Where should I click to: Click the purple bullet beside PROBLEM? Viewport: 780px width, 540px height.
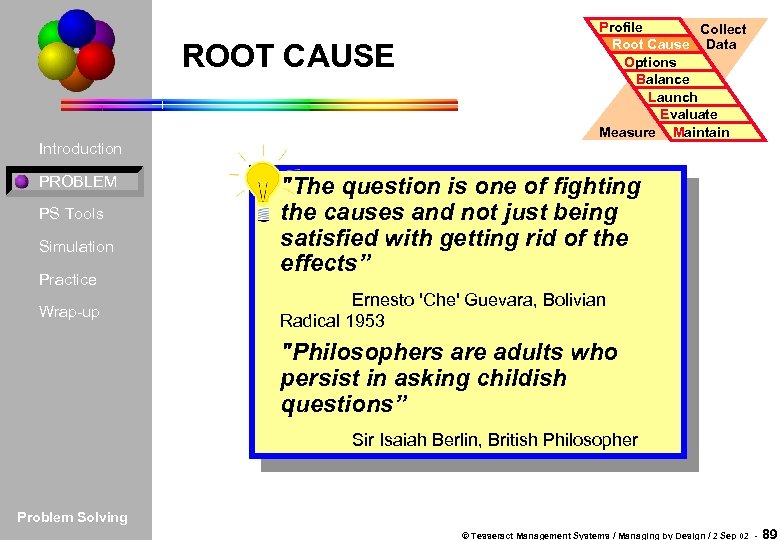[x=21, y=182]
